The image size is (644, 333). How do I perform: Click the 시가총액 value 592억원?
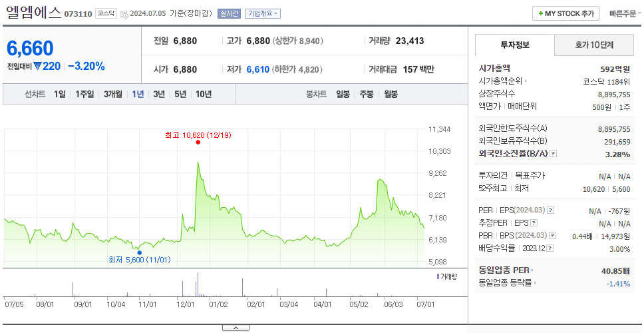point(615,69)
